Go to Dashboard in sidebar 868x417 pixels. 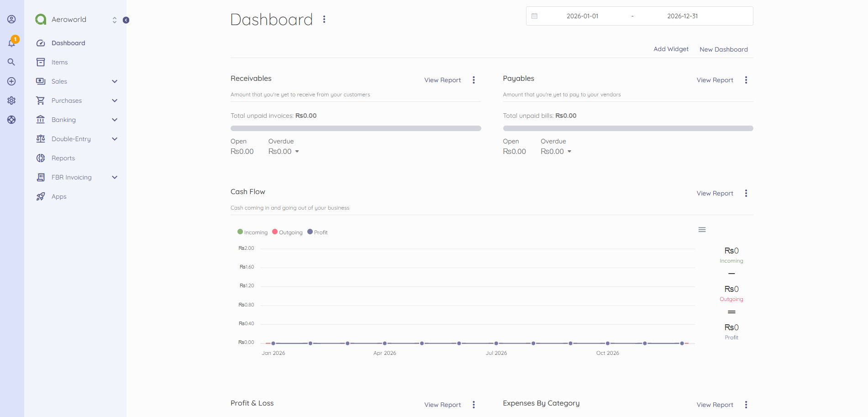68,43
